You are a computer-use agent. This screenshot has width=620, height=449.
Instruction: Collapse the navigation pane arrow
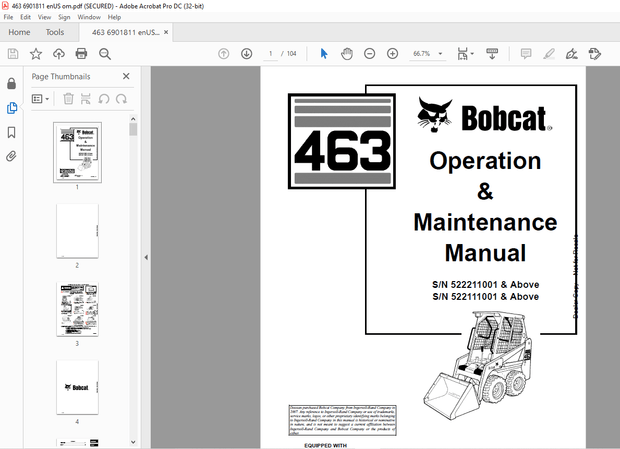[146, 257]
